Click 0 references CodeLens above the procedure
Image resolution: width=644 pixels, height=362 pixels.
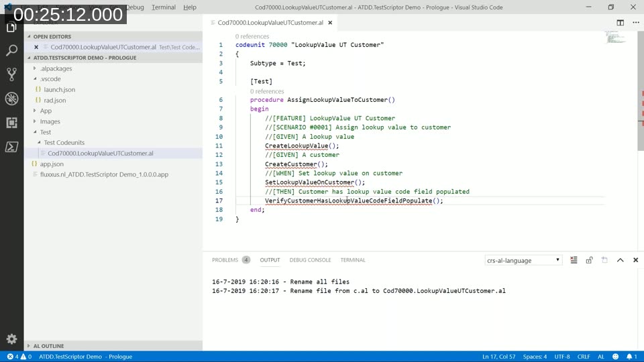(267, 91)
